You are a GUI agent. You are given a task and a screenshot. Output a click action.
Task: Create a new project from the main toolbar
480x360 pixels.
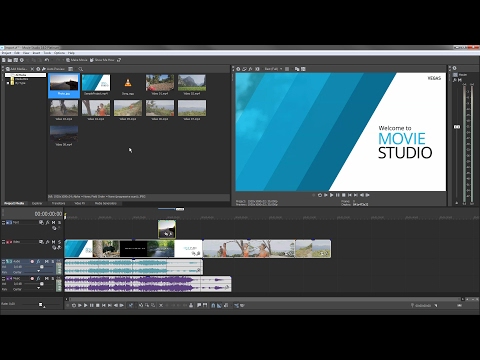pos(4,60)
